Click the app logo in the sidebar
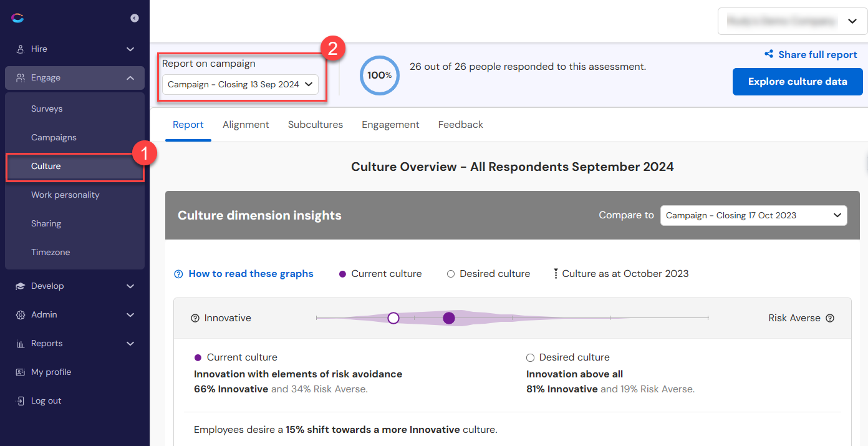Screen dimensions: 868x446 (17, 18)
